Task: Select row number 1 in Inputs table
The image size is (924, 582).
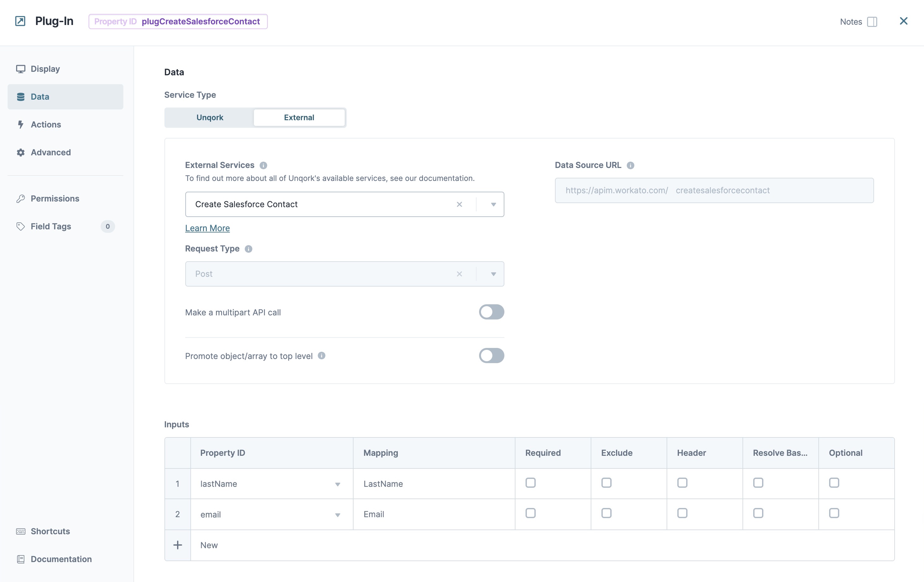Action: pyautogui.click(x=177, y=484)
